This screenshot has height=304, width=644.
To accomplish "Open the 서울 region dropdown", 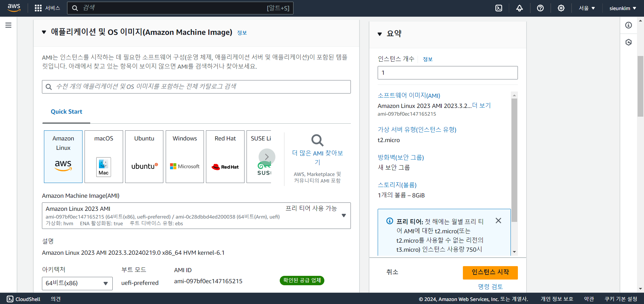I will [587, 8].
